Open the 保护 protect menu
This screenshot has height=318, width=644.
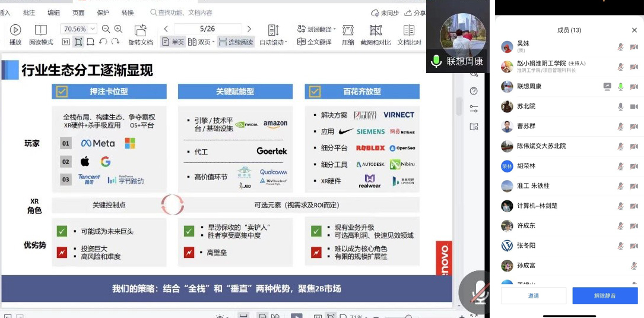(x=103, y=12)
